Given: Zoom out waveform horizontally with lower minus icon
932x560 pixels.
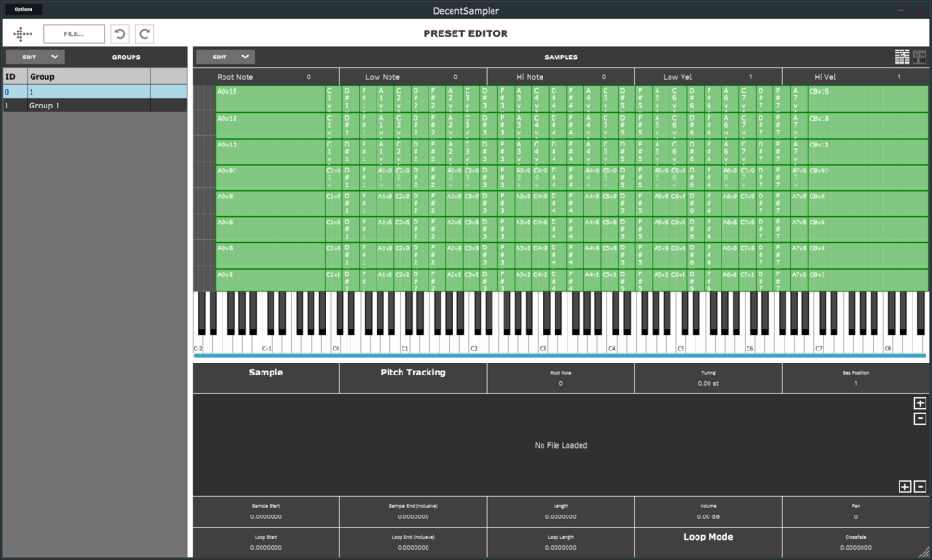Looking at the screenshot, I should pos(920,487).
